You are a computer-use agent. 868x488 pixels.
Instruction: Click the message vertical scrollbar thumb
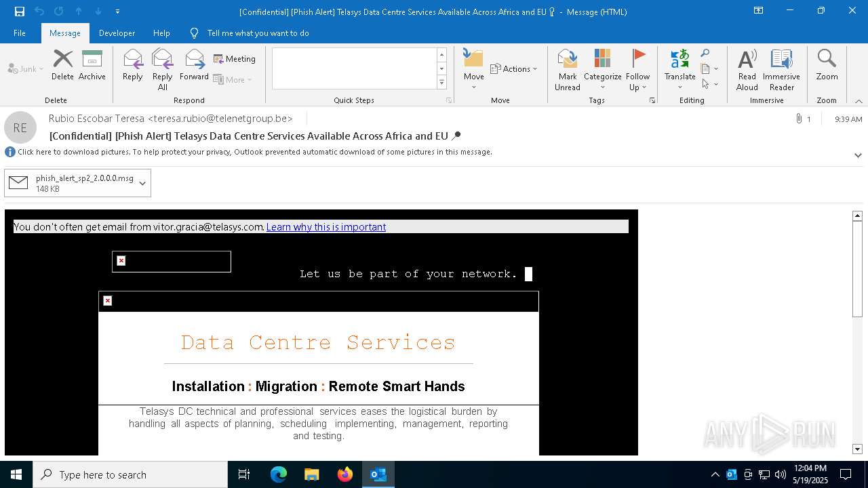[857, 268]
